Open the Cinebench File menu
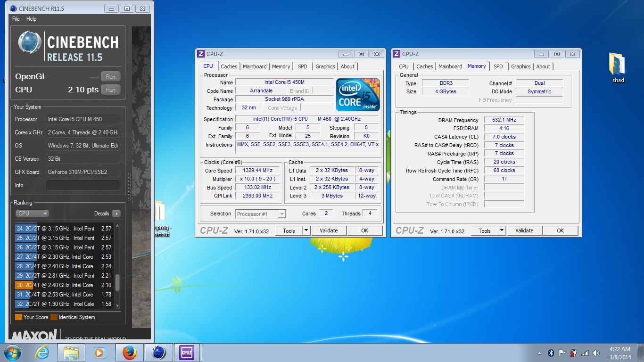 pyautogui.click(x=16, y=19)
